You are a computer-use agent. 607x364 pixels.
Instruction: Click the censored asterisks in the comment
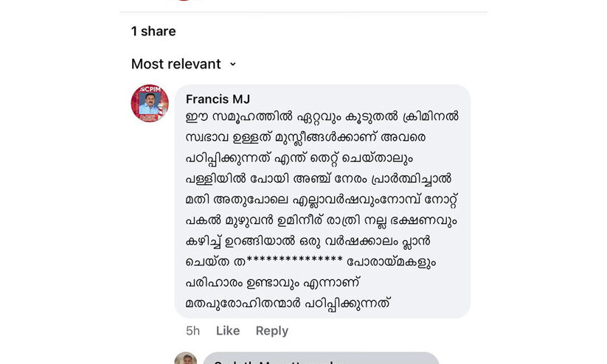294,262
